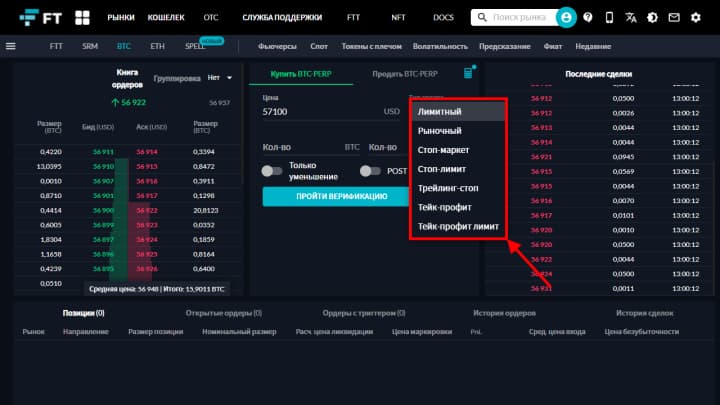Expand the 'Группировка' dropdown set to Нет
This screenshot has height=405, width=720.
pos(220,78)
